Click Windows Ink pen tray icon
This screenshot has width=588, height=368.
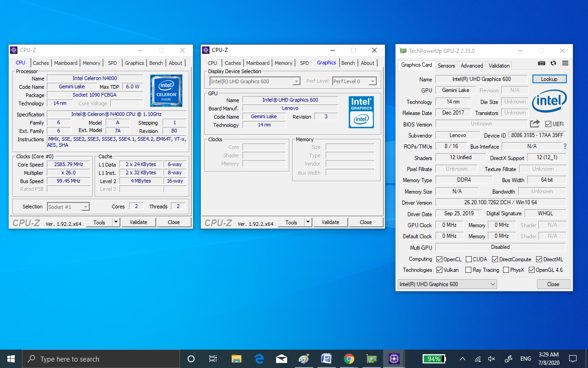click(x=508, y=359)
